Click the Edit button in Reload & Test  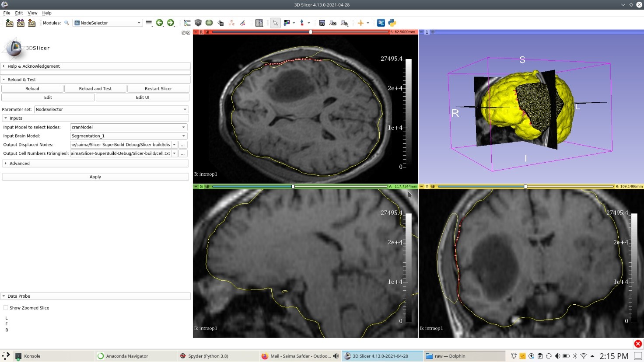(x=48, y=97)
